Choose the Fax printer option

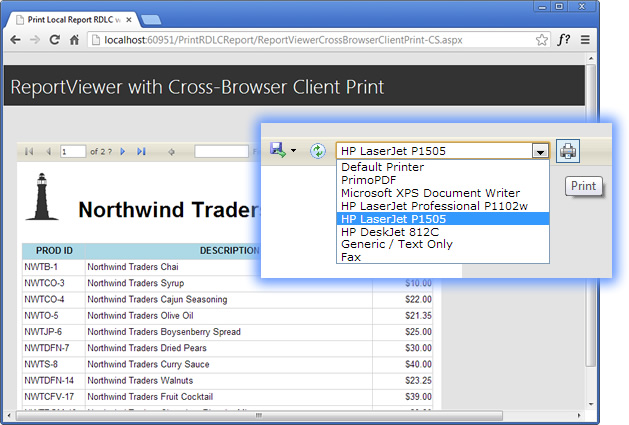pos(443,257)
